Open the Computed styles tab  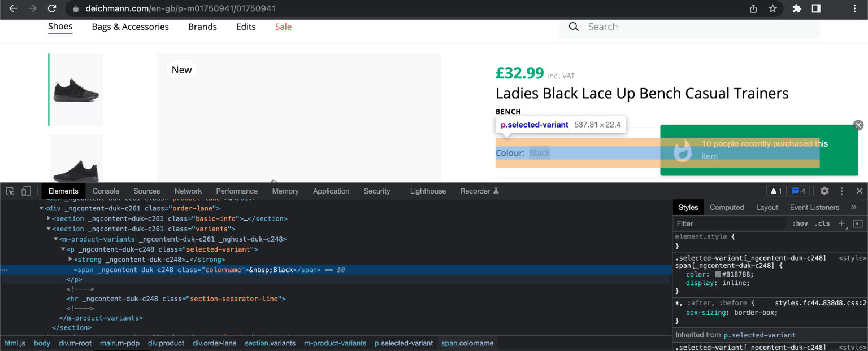[726, 207]
